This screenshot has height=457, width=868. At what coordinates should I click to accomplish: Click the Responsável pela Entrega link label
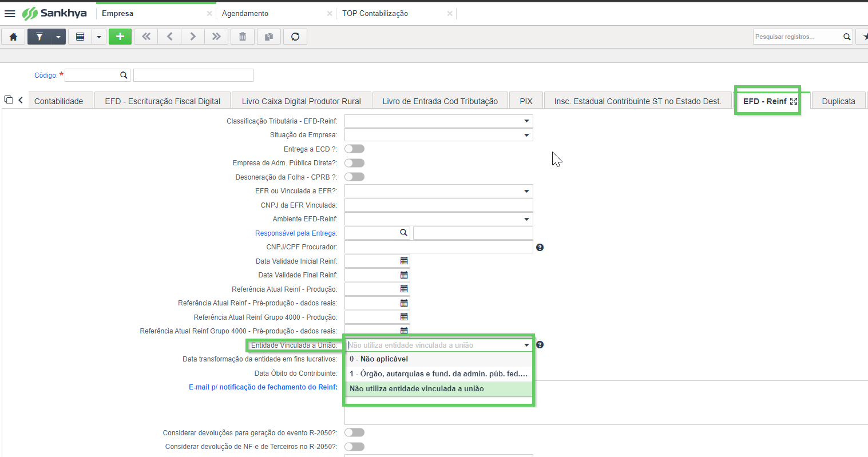(296, 233)
